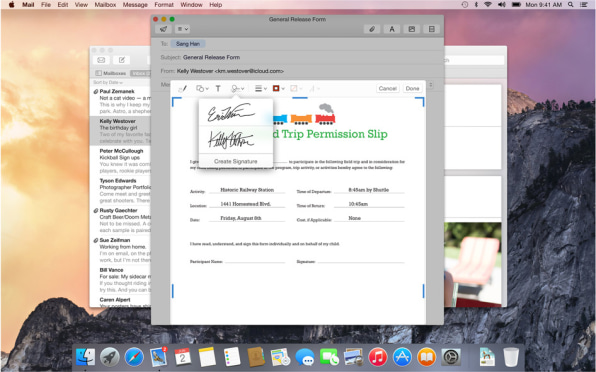Open the fonts format icon

tap(392, 29)
